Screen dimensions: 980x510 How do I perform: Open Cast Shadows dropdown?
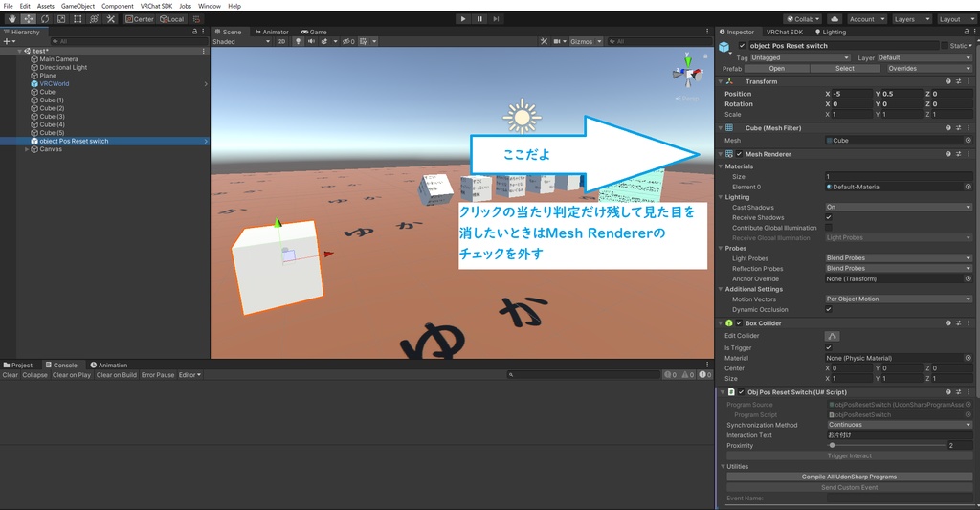coord(898,207)
